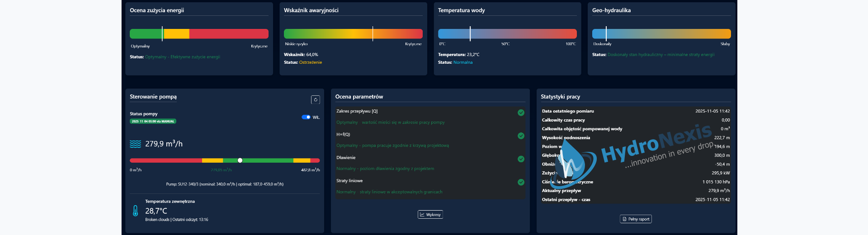The image size is (868, 235).
Task: Click the thermometer icon for Temperatura zewnętrzna
Action: click(x=135, y=211)
